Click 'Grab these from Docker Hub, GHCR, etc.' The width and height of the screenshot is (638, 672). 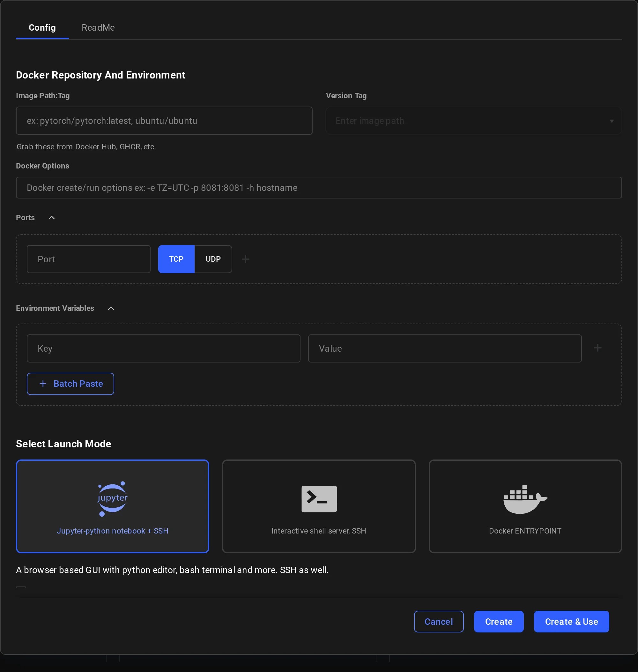(86, 147)
